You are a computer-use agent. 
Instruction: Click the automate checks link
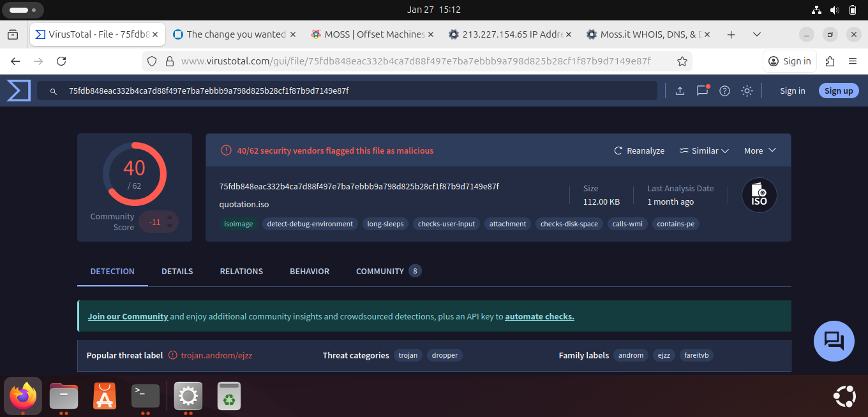[539, 316]
